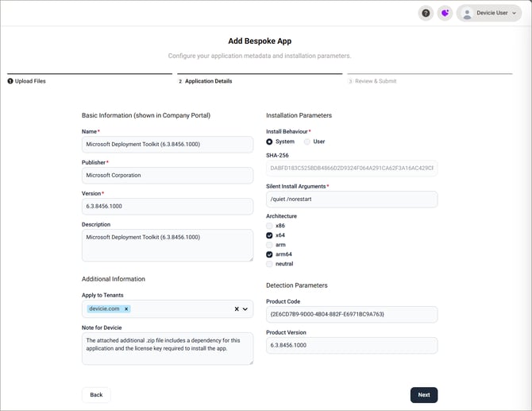
Task: Expand the Apply to Tenants dropdown arrow
Action: click(245, 308)
